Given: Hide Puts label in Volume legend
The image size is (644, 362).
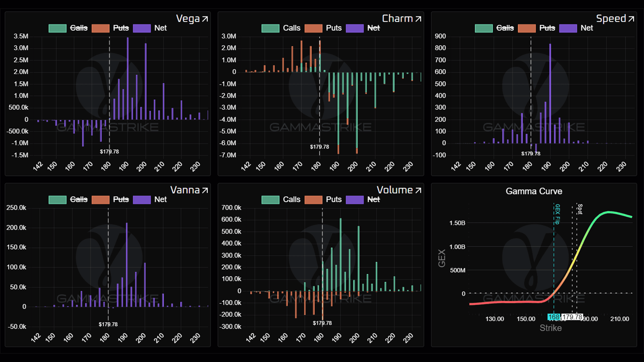Looking at the screenshot, I should 334,200.
